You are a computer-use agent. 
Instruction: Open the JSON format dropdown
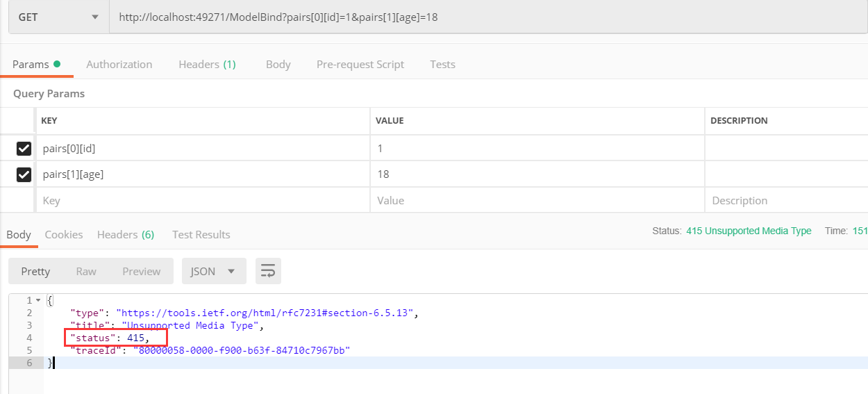pyautogui.click(x=214, y=271)
